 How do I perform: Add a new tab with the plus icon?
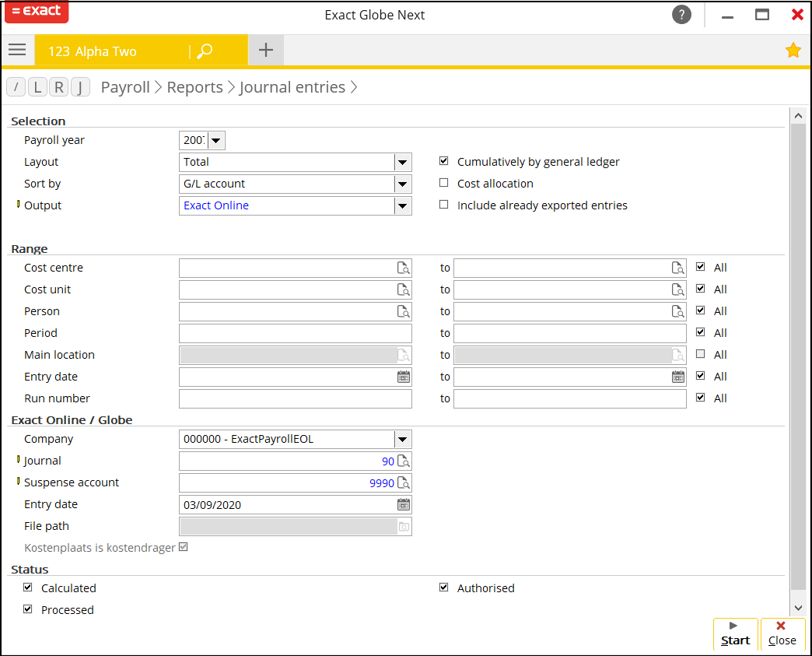coord(266,51)
